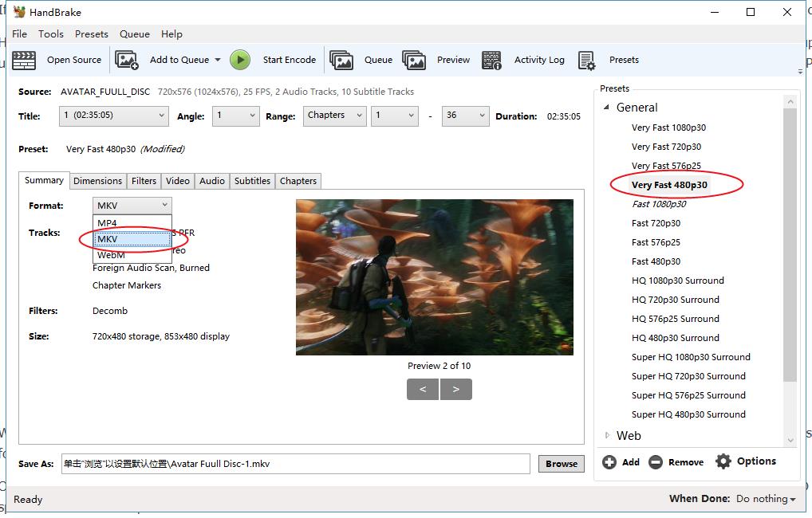Switch to the Filters tab

coord(144,181)
